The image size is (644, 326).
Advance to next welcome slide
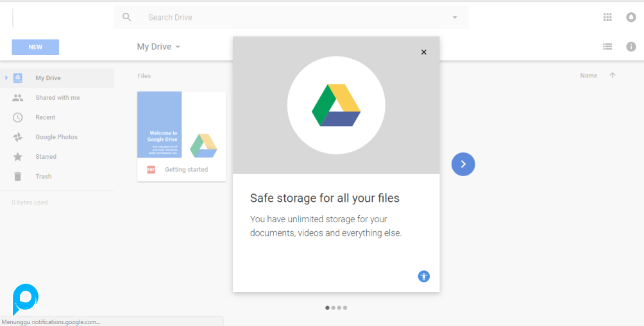coord(463,165)
